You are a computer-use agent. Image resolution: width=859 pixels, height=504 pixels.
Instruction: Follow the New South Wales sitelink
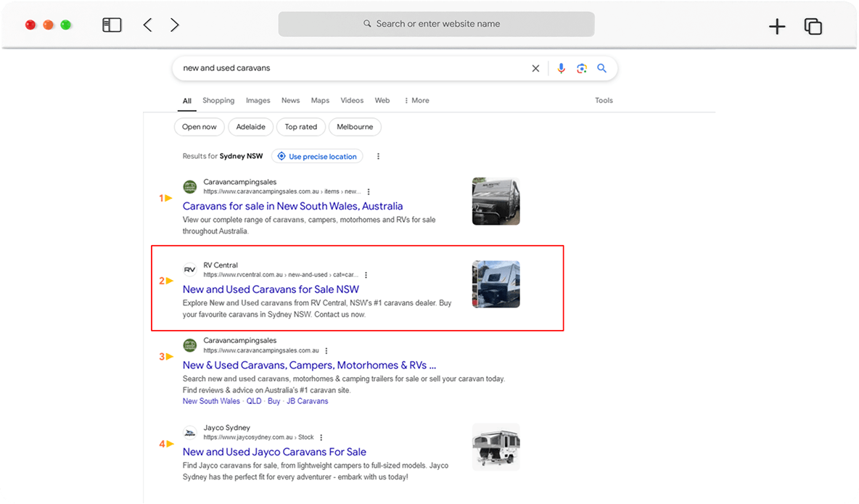click(211, 401)
